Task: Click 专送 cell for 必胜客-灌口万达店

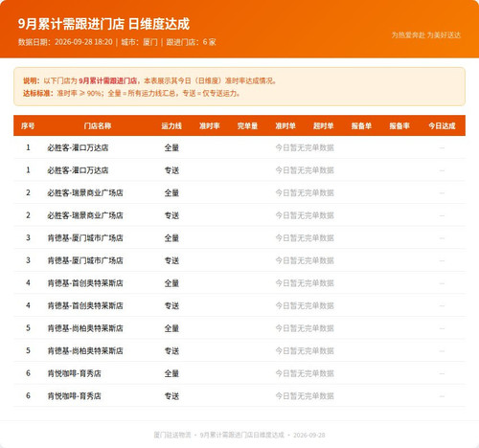Action: click(x=171, y=170)
